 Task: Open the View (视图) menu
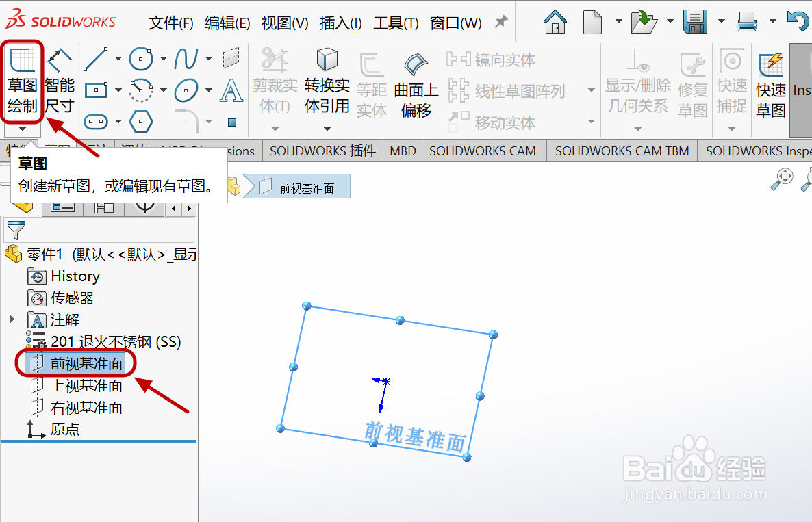[x=285, y=23]
